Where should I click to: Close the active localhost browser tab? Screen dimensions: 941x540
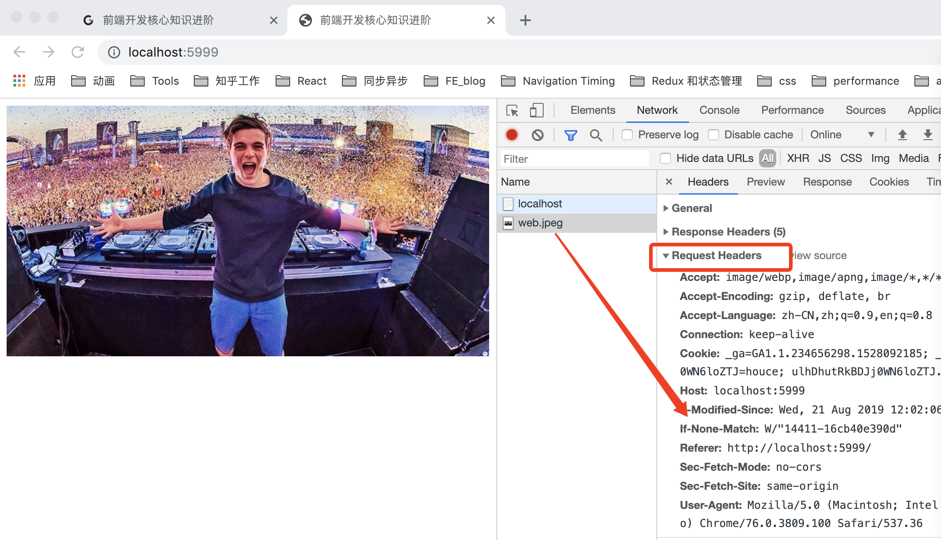pyautogui.click(x=491, y=20)
